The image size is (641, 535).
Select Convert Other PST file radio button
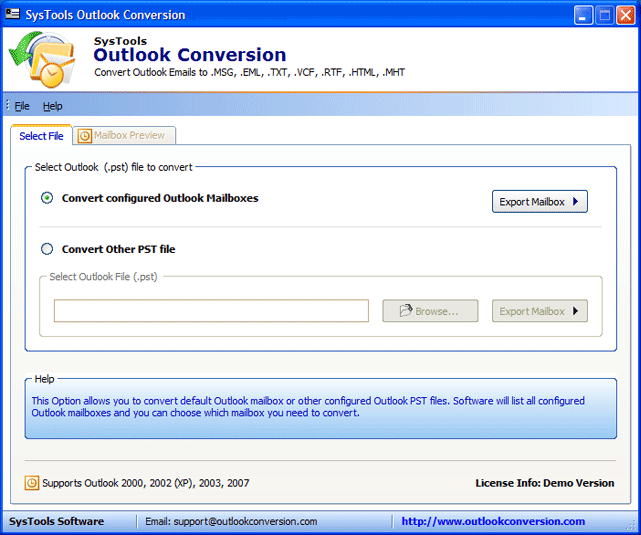(x=47, y=249)
